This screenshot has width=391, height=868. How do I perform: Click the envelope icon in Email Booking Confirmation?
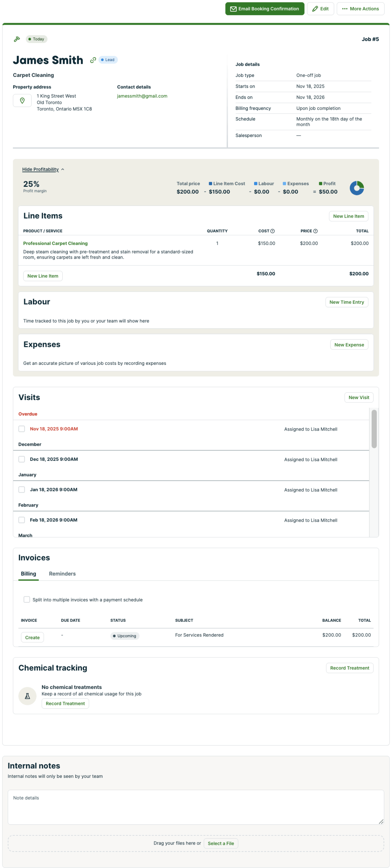click(233, 9)
